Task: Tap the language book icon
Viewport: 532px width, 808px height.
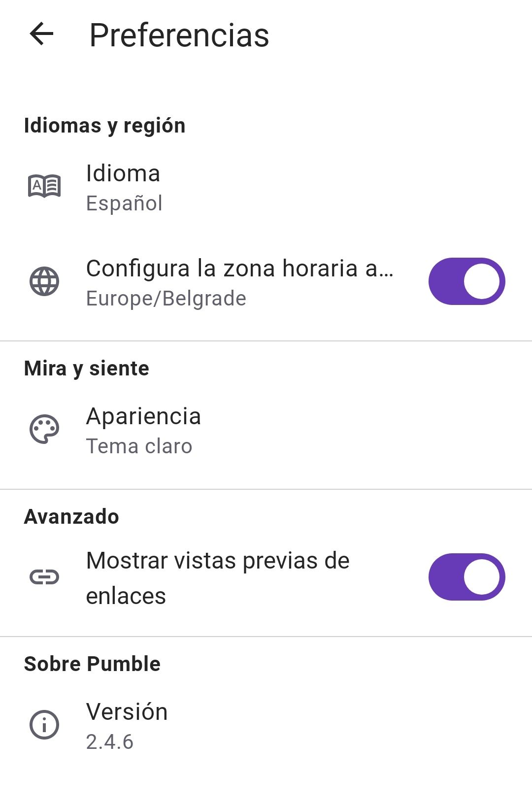Action: click(x=44, y=186)
